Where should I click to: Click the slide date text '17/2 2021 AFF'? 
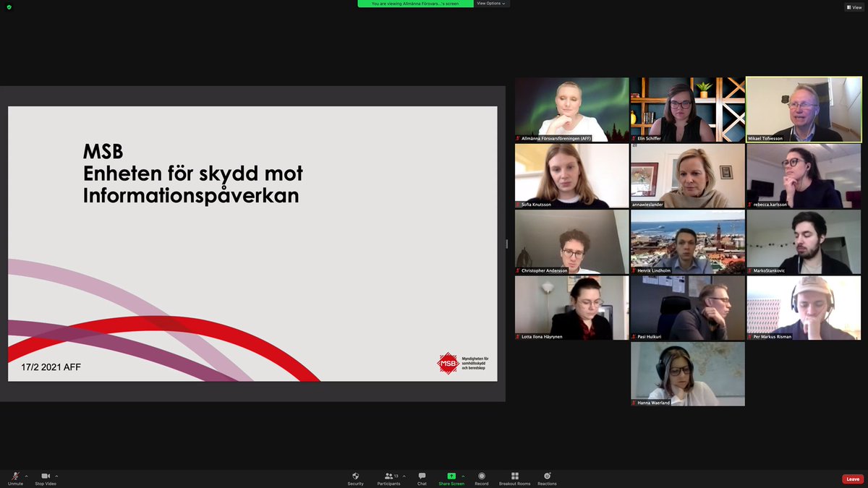pos(51,367)
